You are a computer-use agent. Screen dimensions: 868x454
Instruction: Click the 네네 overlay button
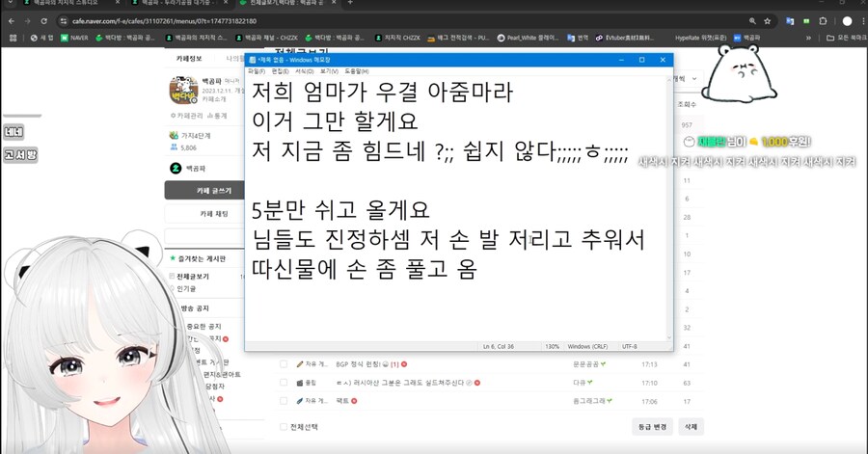14,132
